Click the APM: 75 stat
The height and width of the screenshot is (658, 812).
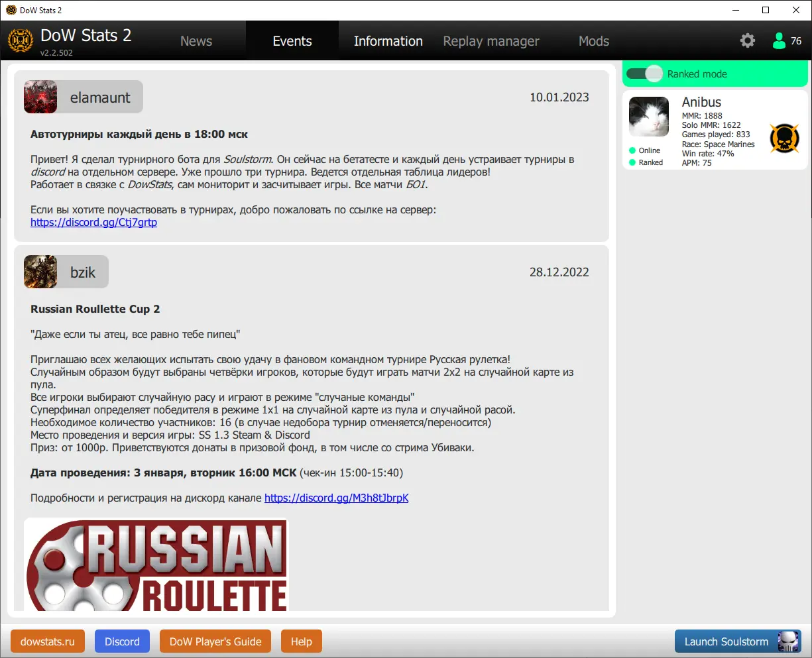697,163
